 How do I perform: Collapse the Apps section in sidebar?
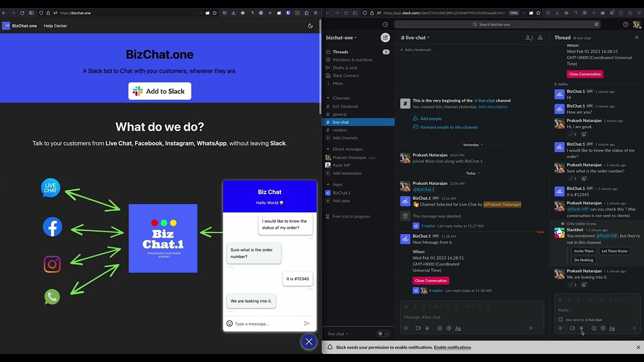click(x=328, y=185)
